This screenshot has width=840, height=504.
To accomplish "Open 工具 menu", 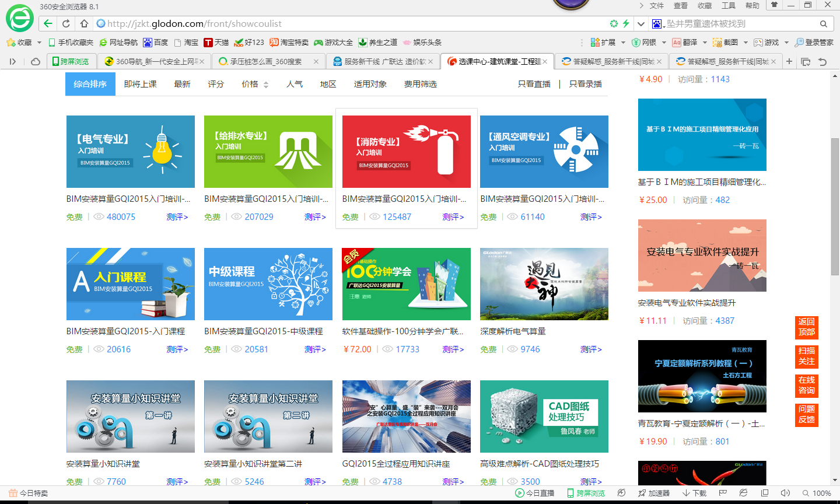I will click(729, 5).
